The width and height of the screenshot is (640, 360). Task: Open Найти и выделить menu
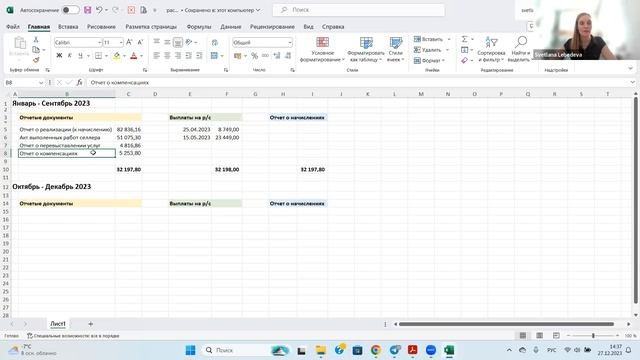click(519, 49)
